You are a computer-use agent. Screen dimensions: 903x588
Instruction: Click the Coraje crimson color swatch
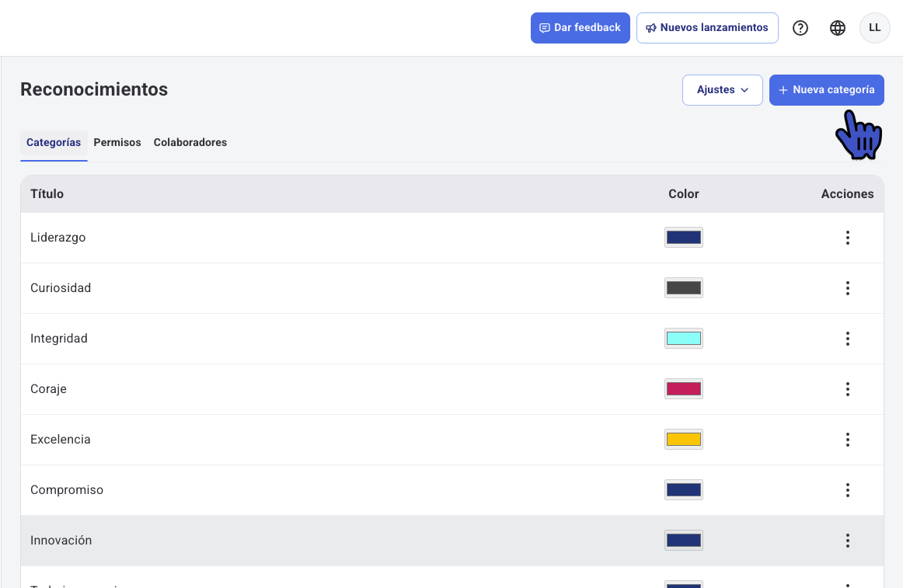[x=684, y=388]
